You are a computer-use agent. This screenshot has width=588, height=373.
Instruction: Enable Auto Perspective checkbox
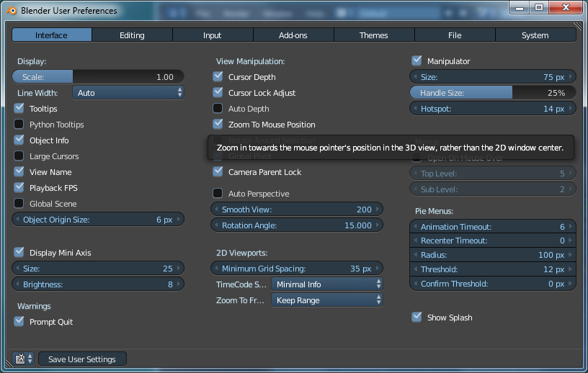(x=218, y=194)
